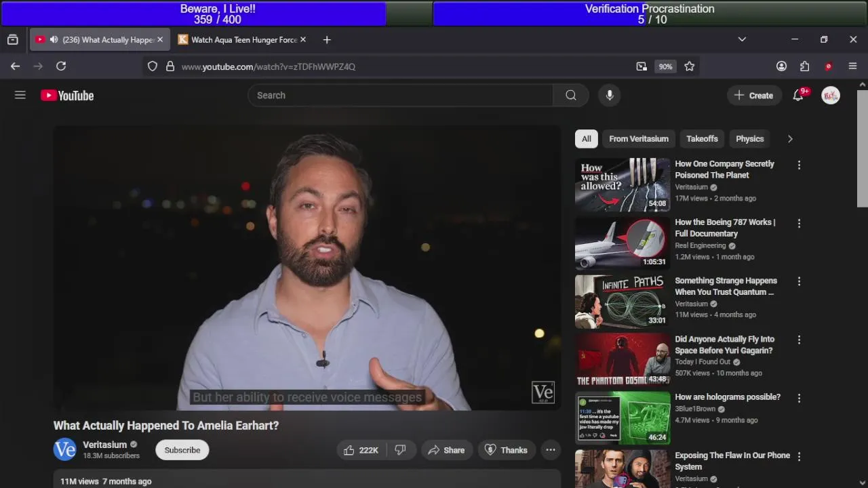Dislike the video with thumbs down
The width and height of the screenshot is (868, 488).
coord(401,450)
